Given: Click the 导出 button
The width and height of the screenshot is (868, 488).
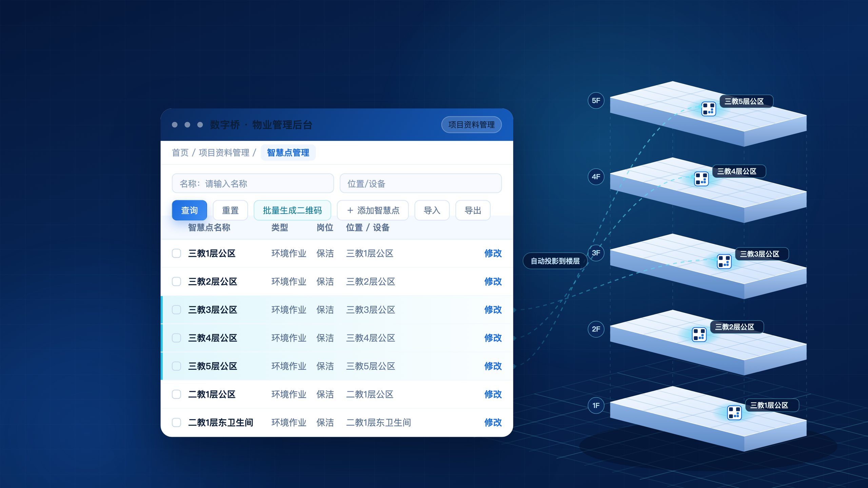Looking at the screenshot, I should point(473,210).
